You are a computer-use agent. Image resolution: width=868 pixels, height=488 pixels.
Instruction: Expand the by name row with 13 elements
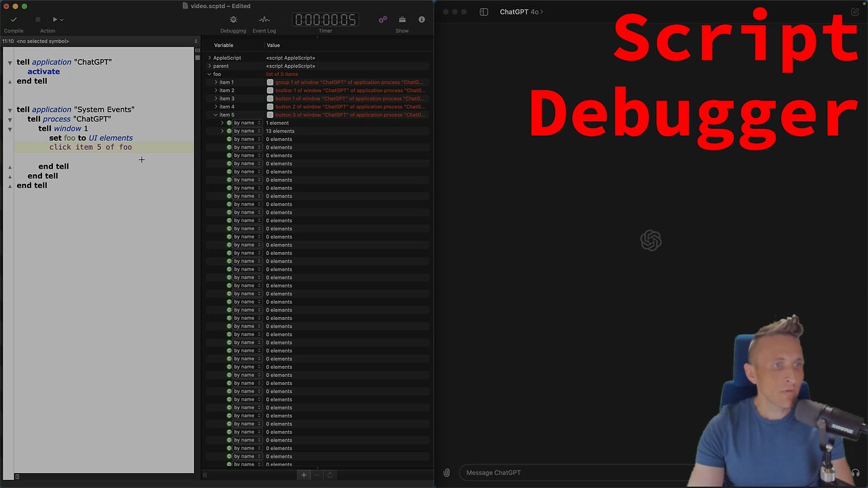pyautogui.click(x=222, y=131)
